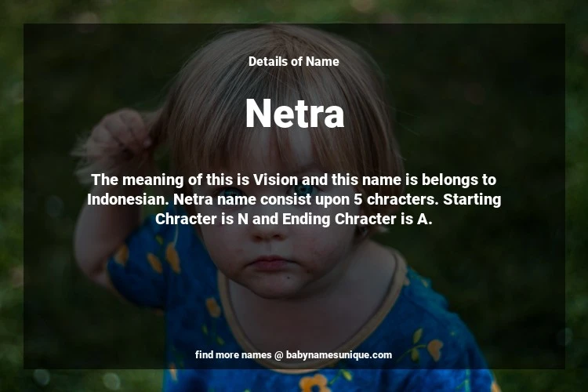Click the word 'Indonesian' in the paragraph
Viewport: 588px width, 392px height.
point(128,199)
